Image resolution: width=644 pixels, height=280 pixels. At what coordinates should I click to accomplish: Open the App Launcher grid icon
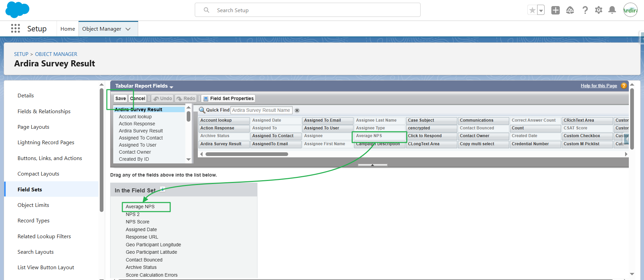pyautogui.click(x=16, y=28)
